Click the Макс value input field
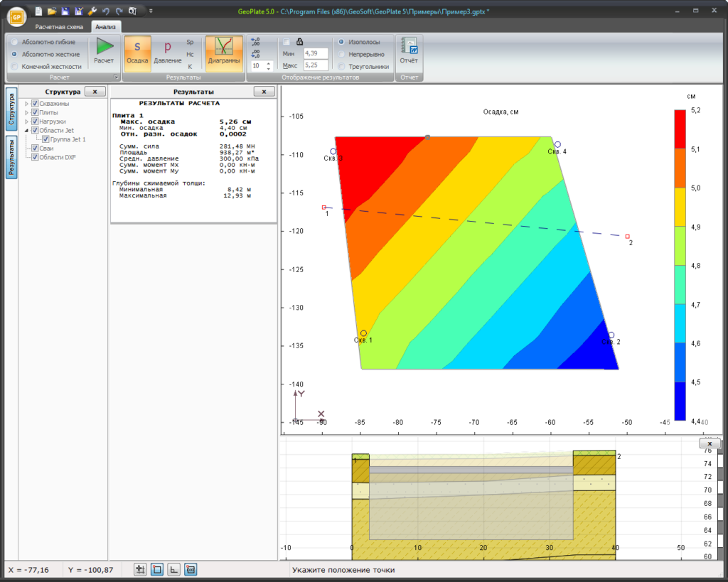 coord(315,65)
